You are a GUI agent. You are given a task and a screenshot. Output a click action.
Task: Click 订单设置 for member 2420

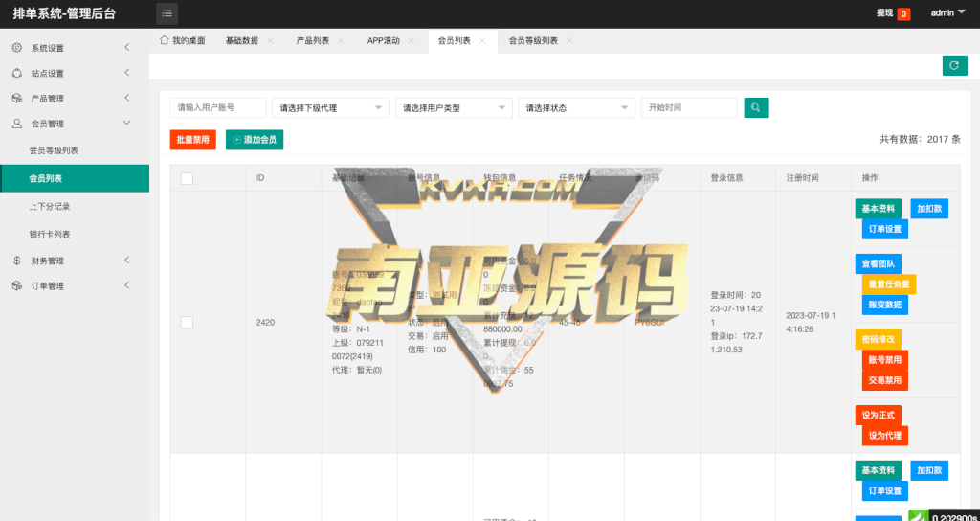[885, 229]
